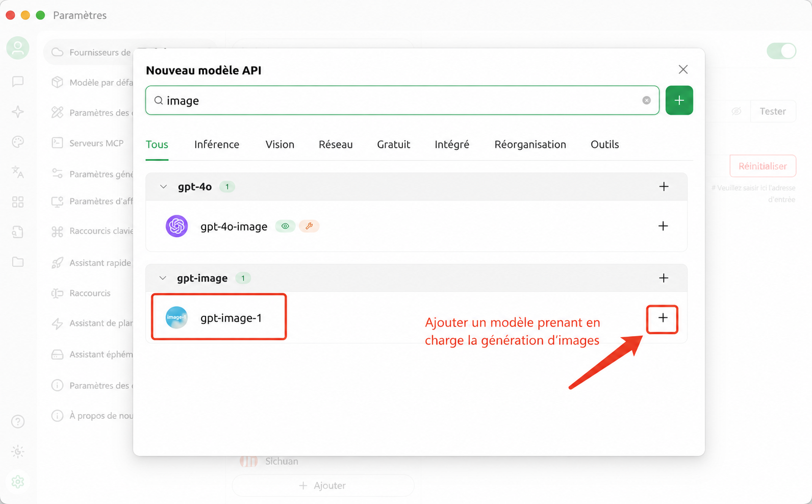Viewport: 812px width, 504px height.
Task: Toggle API key visibility eye icon
Action: pyautogui.click(x=736, y=111)
